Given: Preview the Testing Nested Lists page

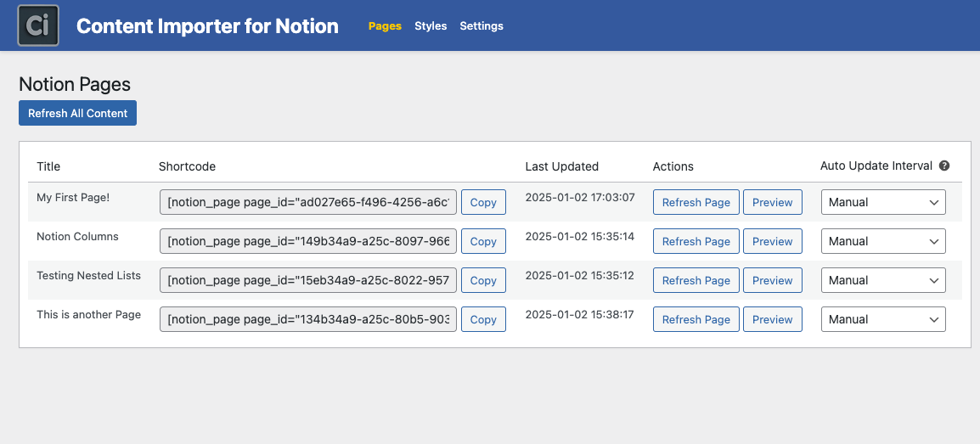Looking at the screenshot, I should [772, 280].
